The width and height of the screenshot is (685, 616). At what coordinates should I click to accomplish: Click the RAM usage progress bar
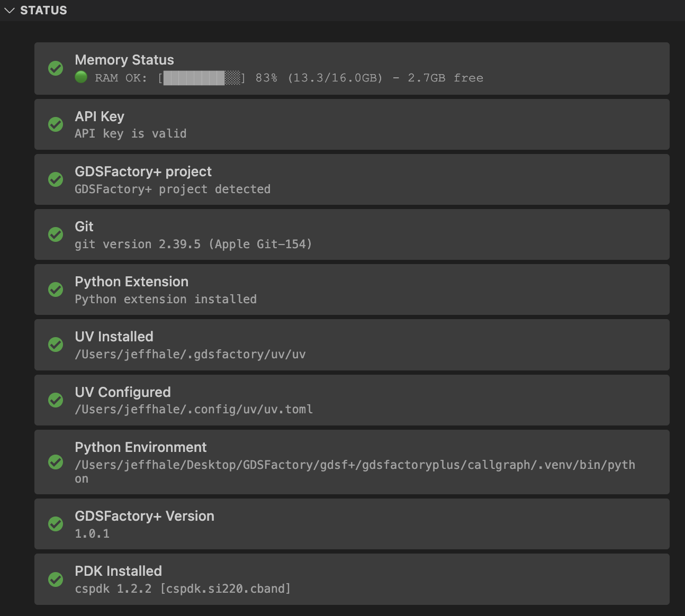coord(202,78)
